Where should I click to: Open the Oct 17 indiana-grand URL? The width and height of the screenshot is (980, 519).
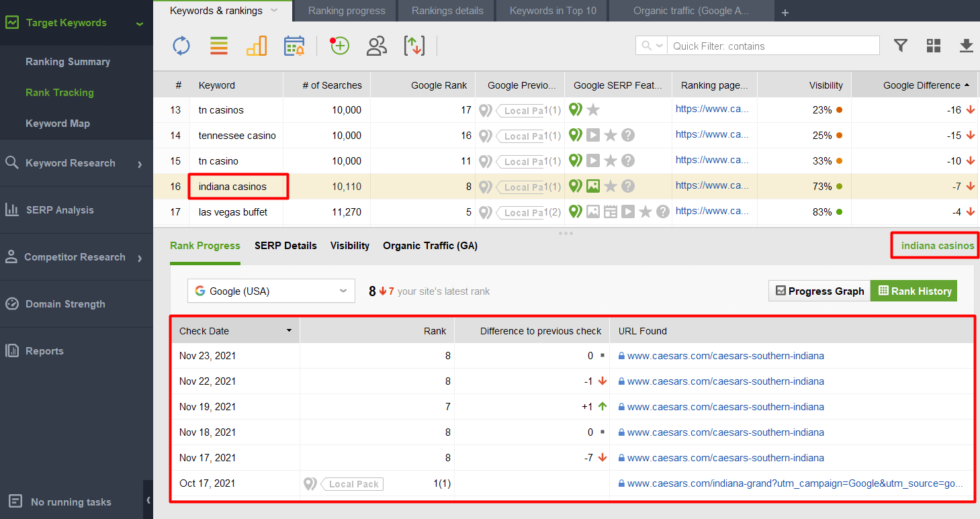[795, 483]
